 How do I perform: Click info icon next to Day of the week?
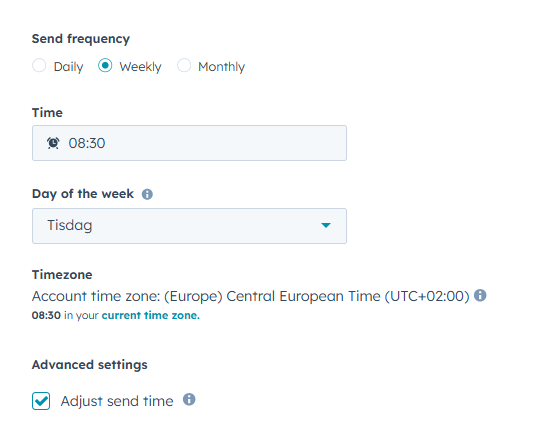tap(147, 194)
